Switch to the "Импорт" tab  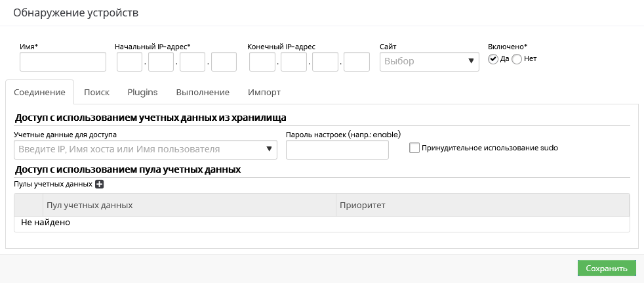264,92
